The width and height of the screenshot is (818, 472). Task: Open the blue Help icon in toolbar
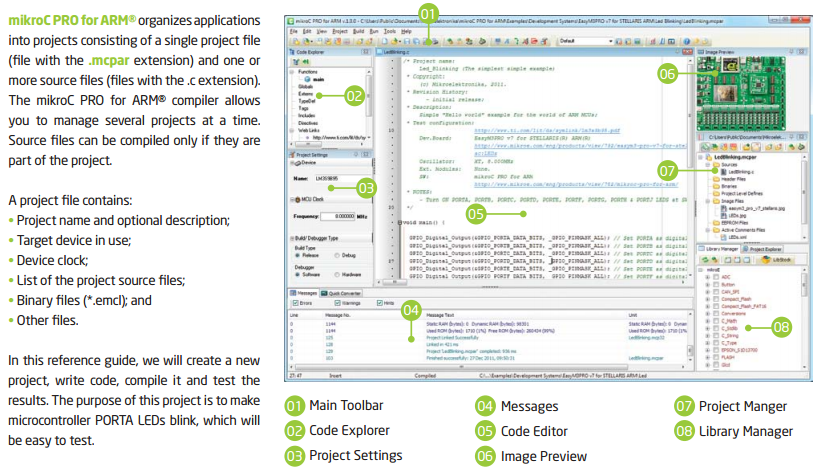[x=687, y=41]
